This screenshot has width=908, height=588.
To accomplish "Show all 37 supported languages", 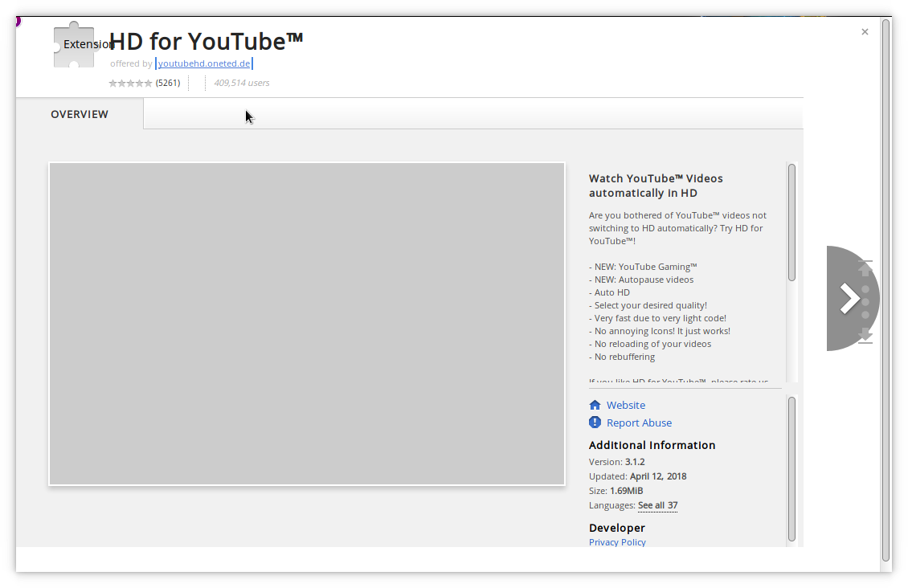I will (x=657, y=505).
